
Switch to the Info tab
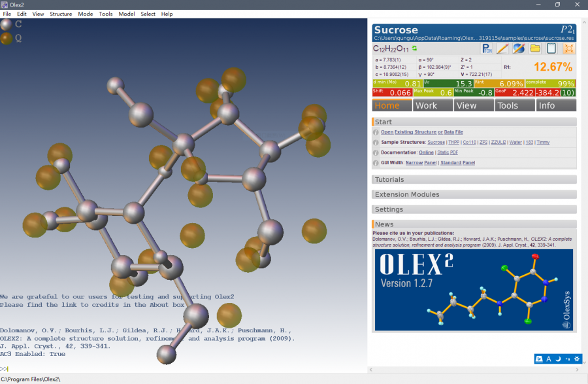pyautogui.click(x=556, y=105)
